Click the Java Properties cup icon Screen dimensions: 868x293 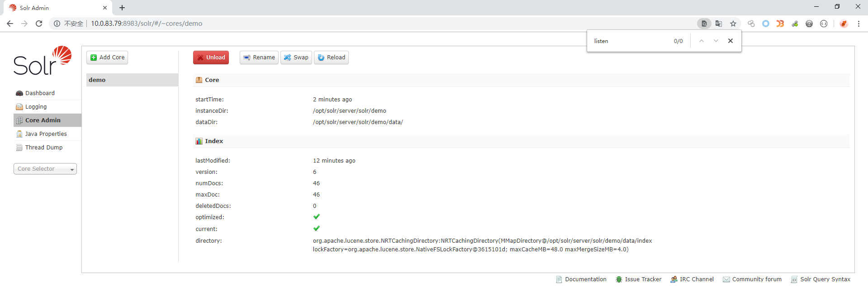[x=19, y=134]
